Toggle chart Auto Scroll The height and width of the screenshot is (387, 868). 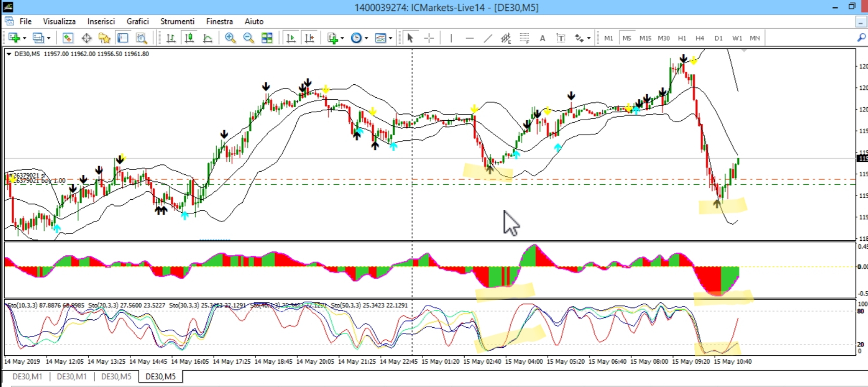(x=291, y=38)
